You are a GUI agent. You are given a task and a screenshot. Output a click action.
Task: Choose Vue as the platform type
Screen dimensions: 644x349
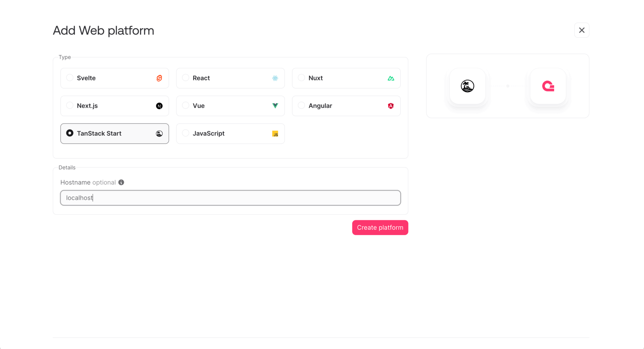[x=186, y=105]
